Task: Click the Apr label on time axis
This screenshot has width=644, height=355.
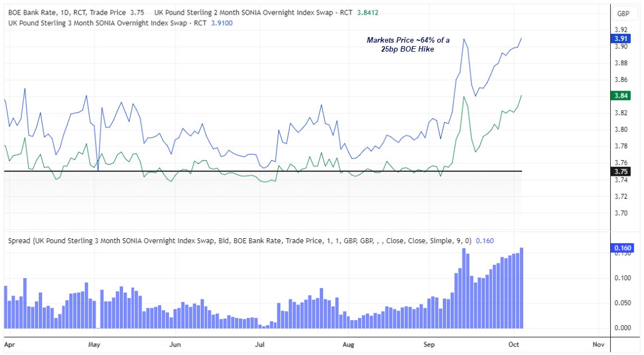Action: tap(10, 344)
